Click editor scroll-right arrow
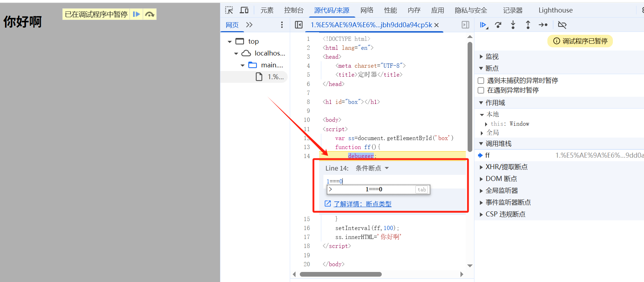644x282 pixels. [462, 274]
